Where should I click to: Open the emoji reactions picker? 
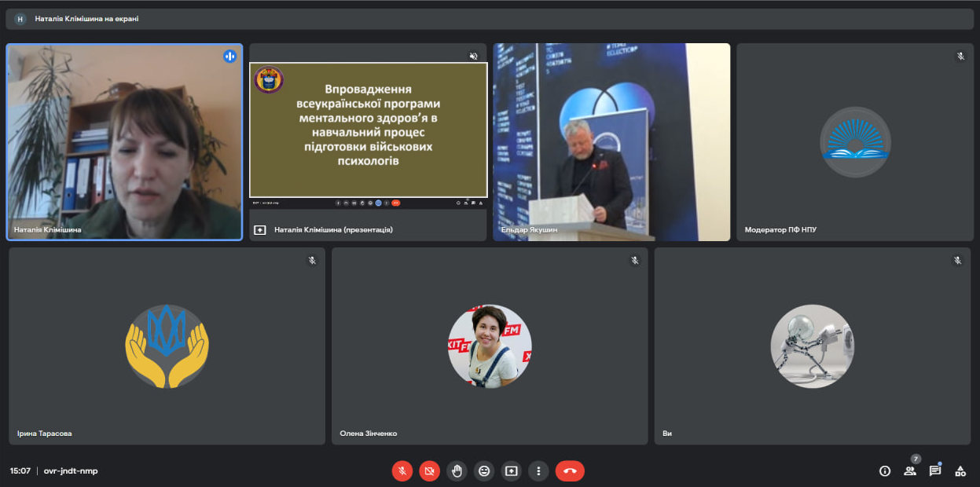pyautogui.click(x=484, y=471)
